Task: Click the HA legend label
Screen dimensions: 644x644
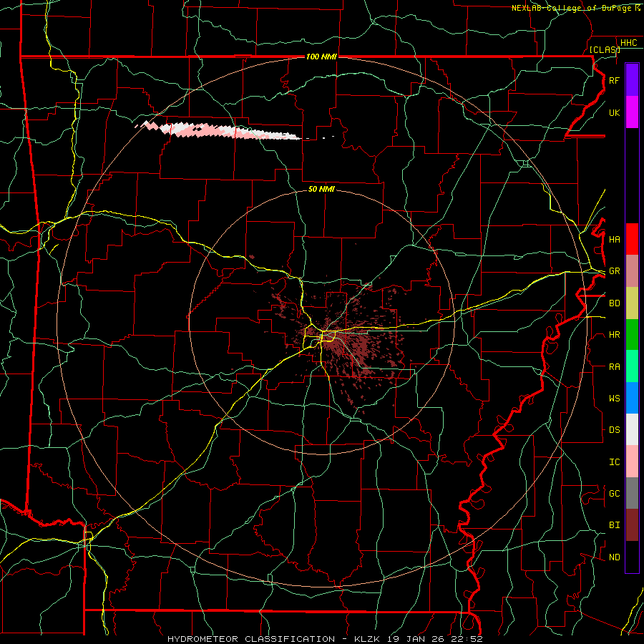Action: click(x=614, y=240)
